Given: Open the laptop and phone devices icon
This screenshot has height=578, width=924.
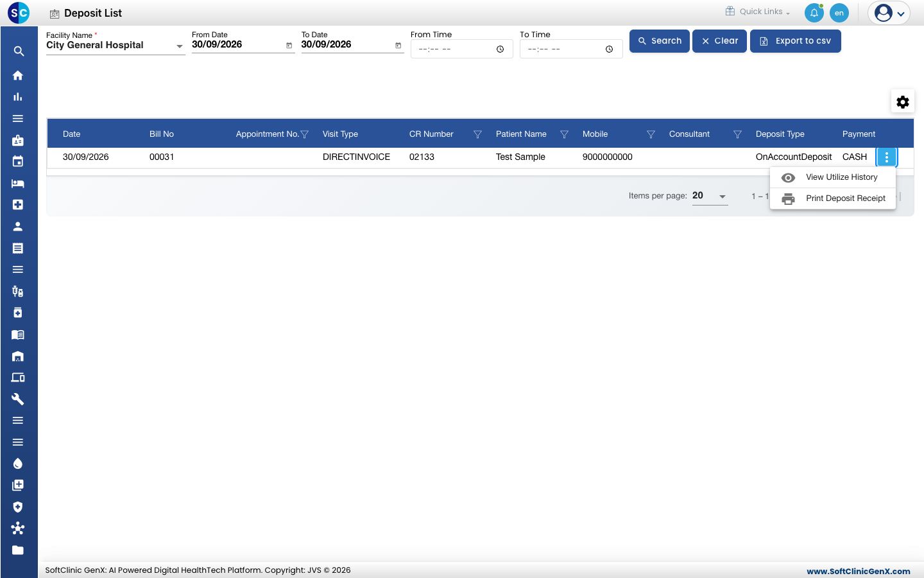Looking at the screenshot, I should (18, 378).
